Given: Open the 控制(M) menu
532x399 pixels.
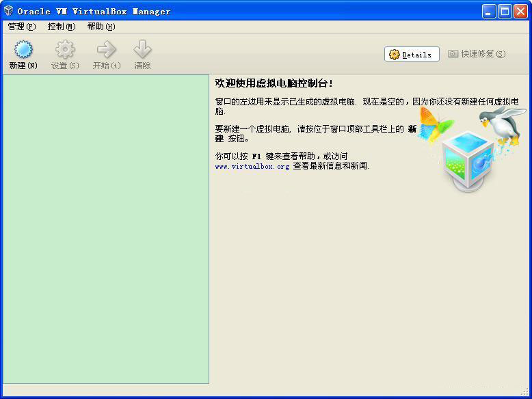Looking at the screenshot, I should pos(61,27).
